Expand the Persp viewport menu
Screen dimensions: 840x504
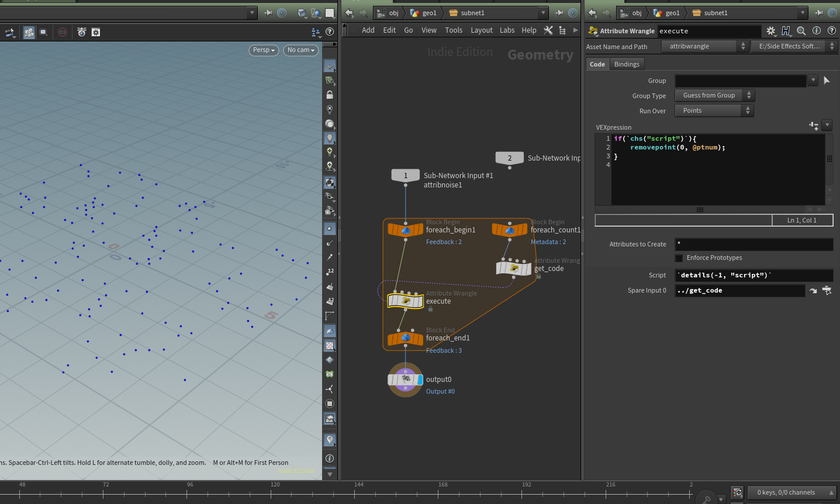(x=264, y=50)
